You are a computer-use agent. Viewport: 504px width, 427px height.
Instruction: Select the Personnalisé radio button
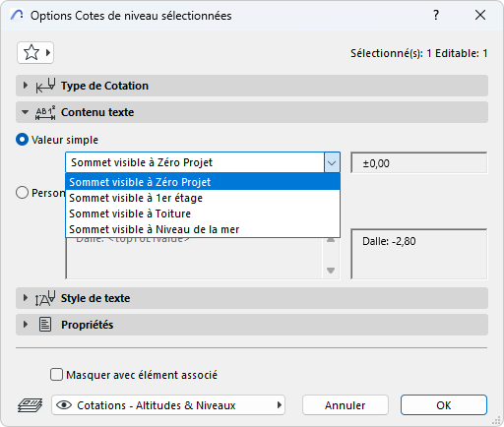[x=22, y=193]
